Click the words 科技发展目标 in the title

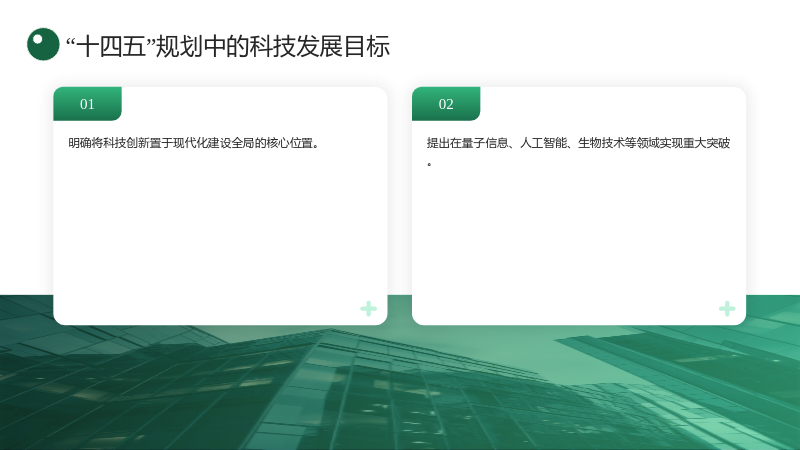(320, 46)
